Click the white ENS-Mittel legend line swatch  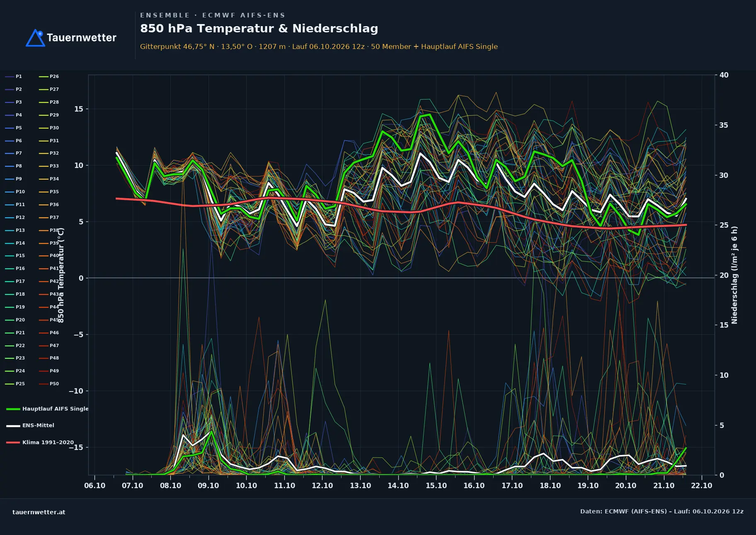[13, 426]
